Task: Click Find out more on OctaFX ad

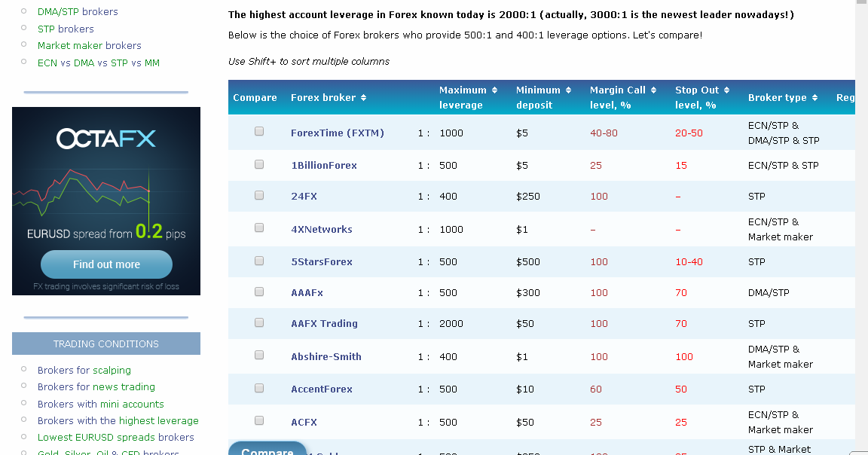Action: pyautogui.click(x=106, y=264)
